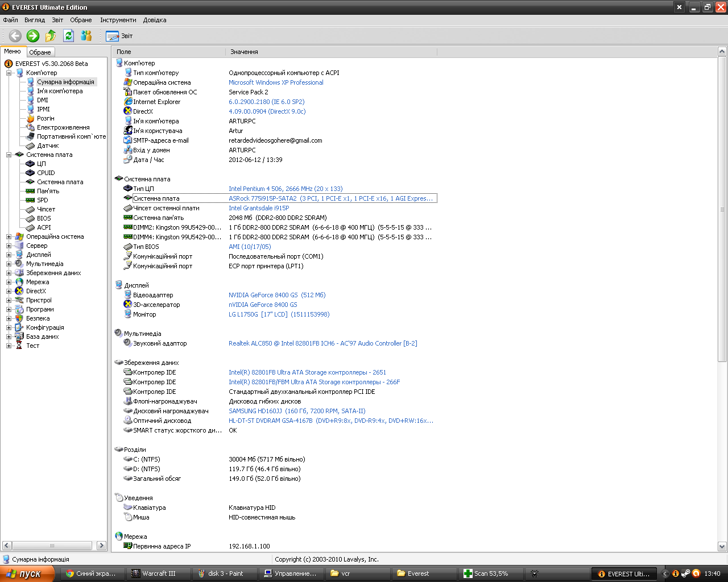Image resolution: width=728 pixels, height=582 pixels.
Task: Click the users icon in the toolbar
Action: (x=86, y=36)
